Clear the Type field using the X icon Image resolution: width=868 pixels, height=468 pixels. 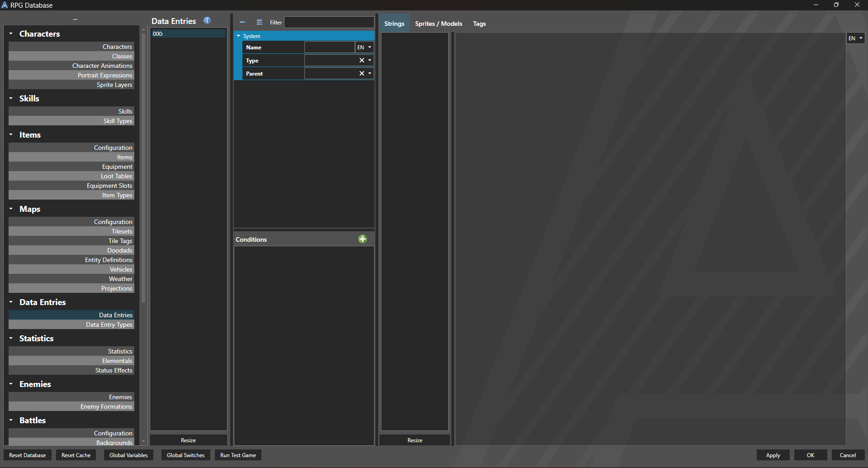[361, 60]
